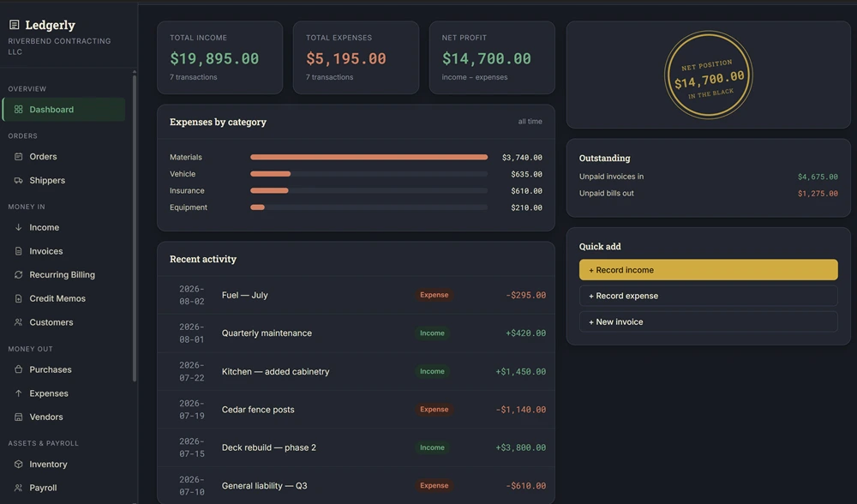Click the 'all time' label in Expenses by category
Viewport: 857px width, 504px height.
(x=530, y=122)
